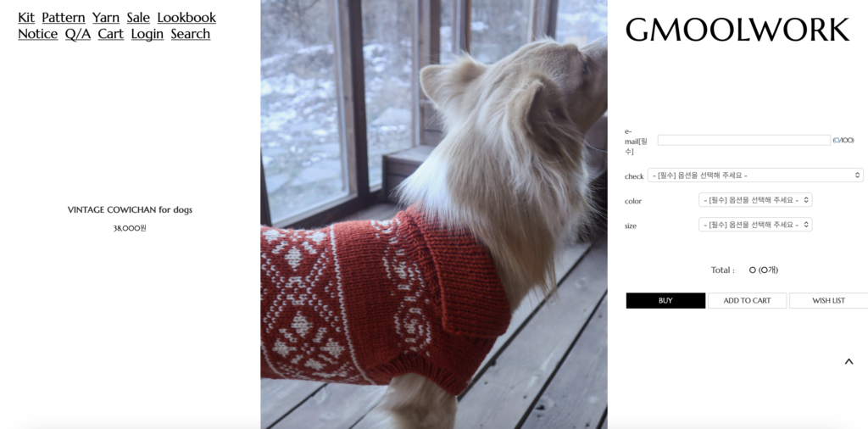Click the scroll-to-top chevron arrow icon
The height and width of the screenshot is (429, 868).
[849, 361]
